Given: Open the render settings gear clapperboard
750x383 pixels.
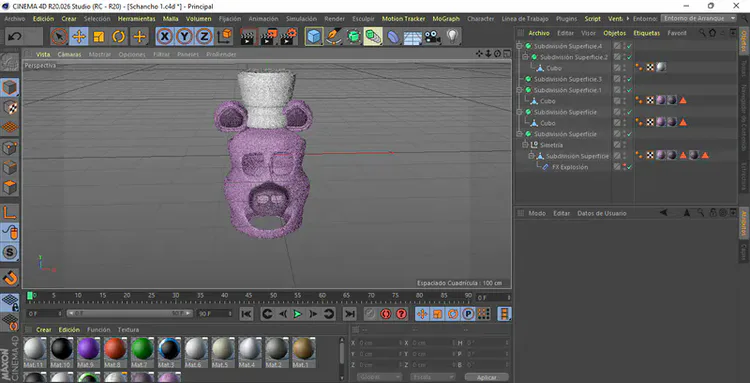Looking at the screenshot, I should tap(288, 36).
